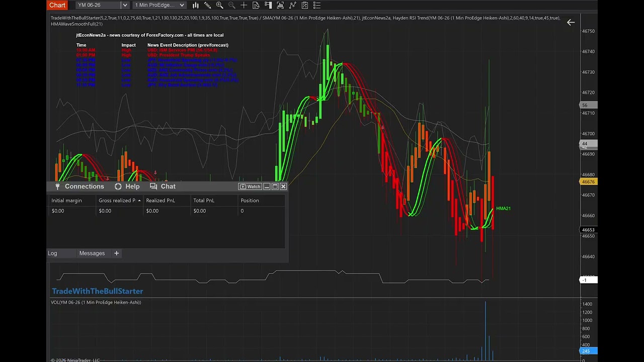Screen dimensions: 644x362
Task: Click the 46653 current price marker
Action: tap(588, 230)
